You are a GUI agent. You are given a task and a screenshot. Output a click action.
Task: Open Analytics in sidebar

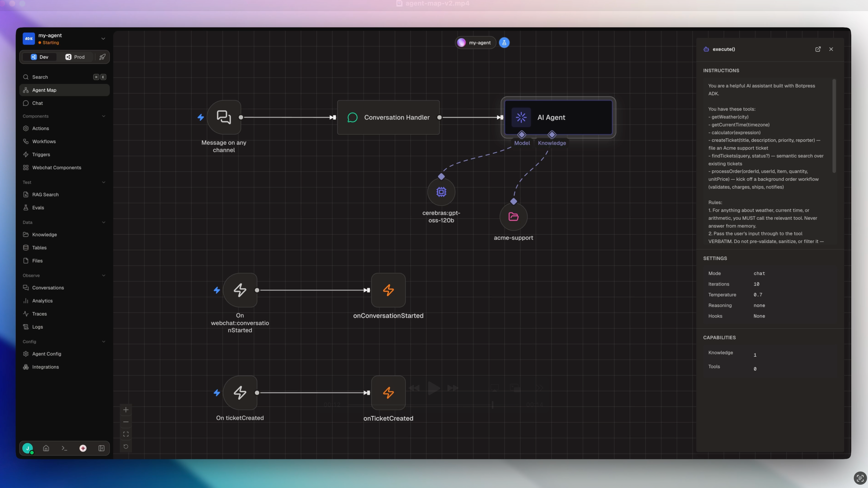point(64,301)
